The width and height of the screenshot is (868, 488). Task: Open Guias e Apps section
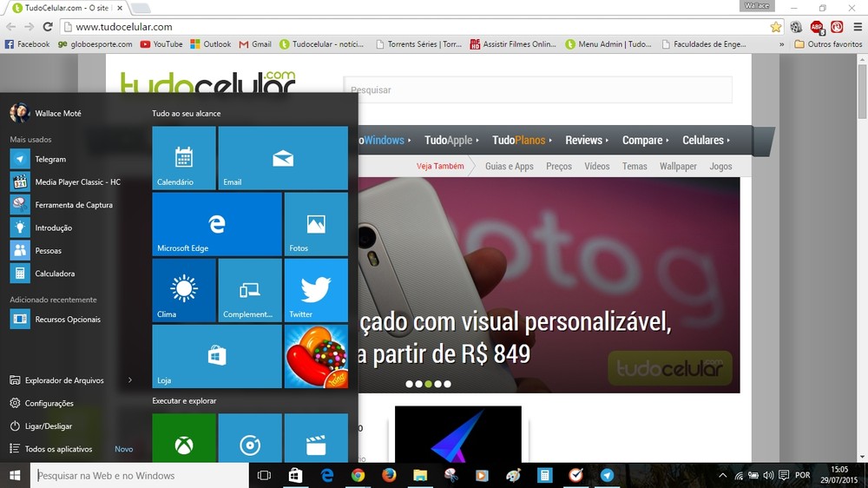[510, 166]
